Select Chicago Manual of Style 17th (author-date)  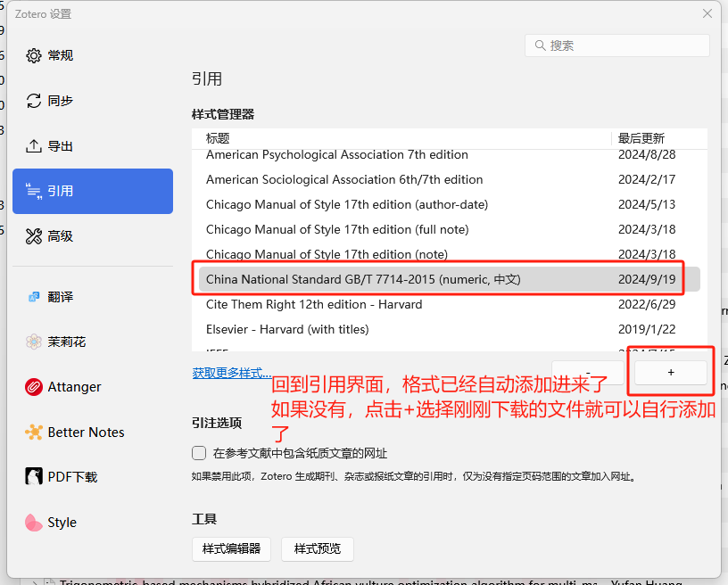(449, 204)
